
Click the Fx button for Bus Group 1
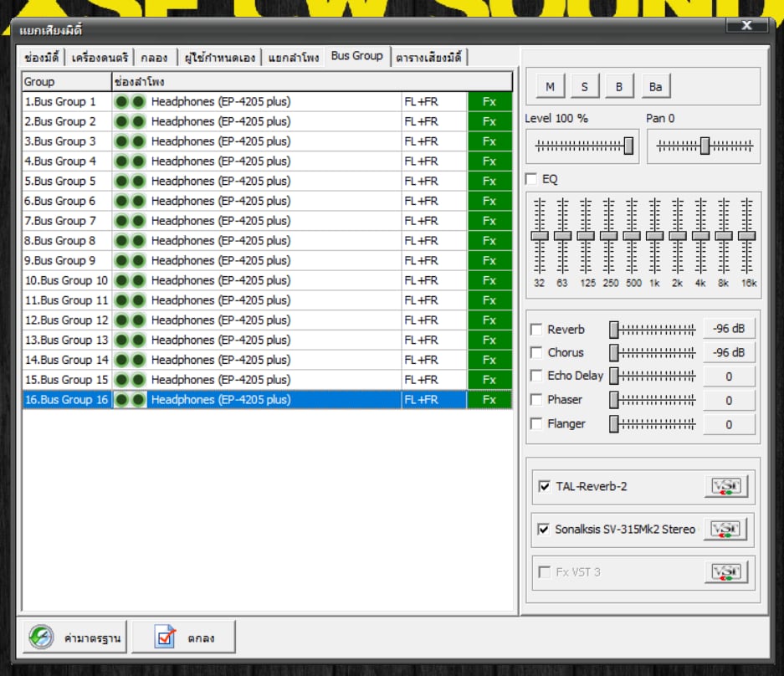489,102
